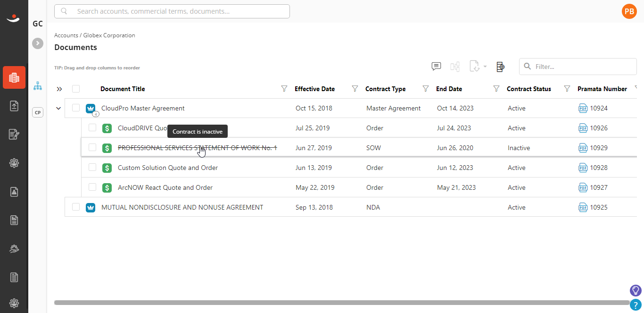Open the upload document sidebar icon
Image resolution: width=644 pixels, height=313 pixels.
coord(14,106)
